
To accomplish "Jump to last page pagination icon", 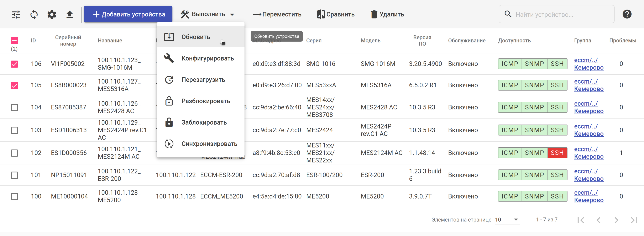I will [634, 220].
